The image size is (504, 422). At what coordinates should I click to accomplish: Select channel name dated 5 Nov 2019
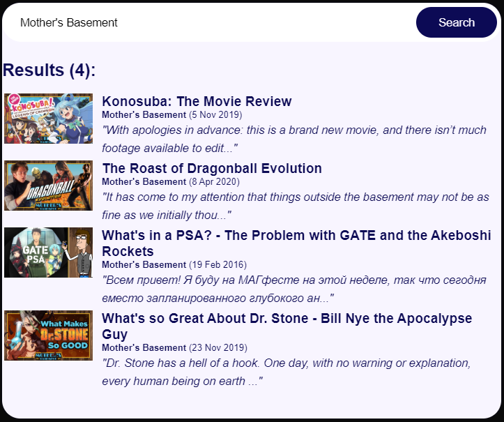[144, 115]
